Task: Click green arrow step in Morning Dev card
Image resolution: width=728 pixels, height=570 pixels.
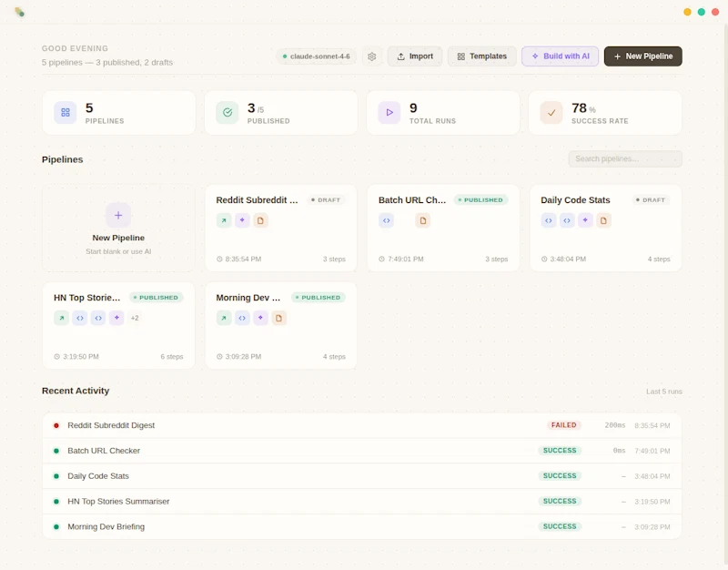Action: click(x=224, y=318)
